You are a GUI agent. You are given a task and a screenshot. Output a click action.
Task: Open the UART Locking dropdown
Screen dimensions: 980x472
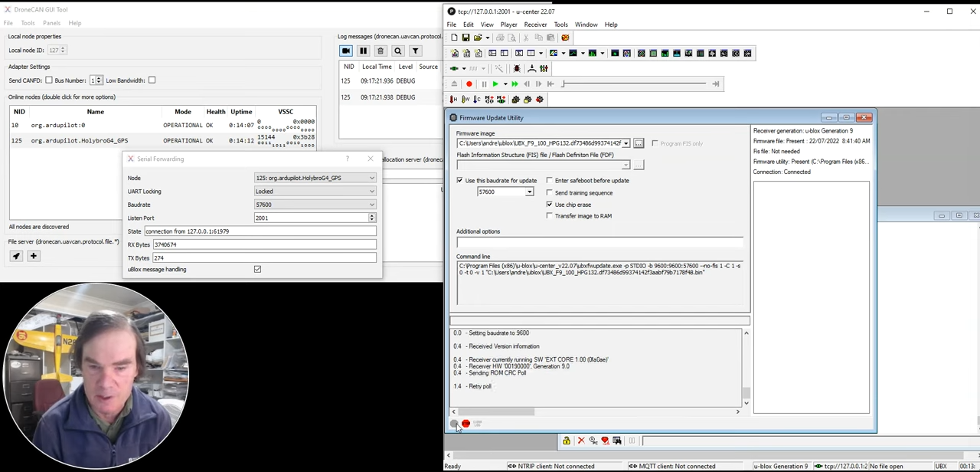(315, 192)
